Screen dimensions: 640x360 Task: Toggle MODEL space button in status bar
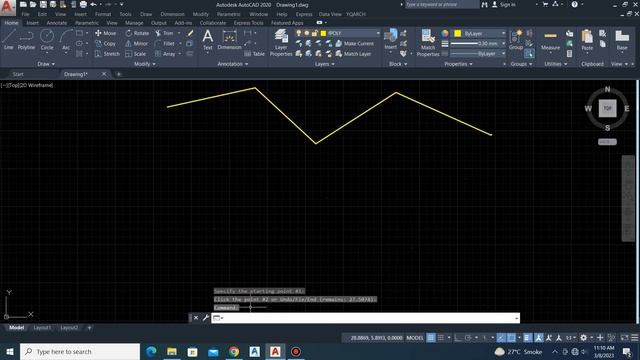pyautogui.click(x=415, y=338)
